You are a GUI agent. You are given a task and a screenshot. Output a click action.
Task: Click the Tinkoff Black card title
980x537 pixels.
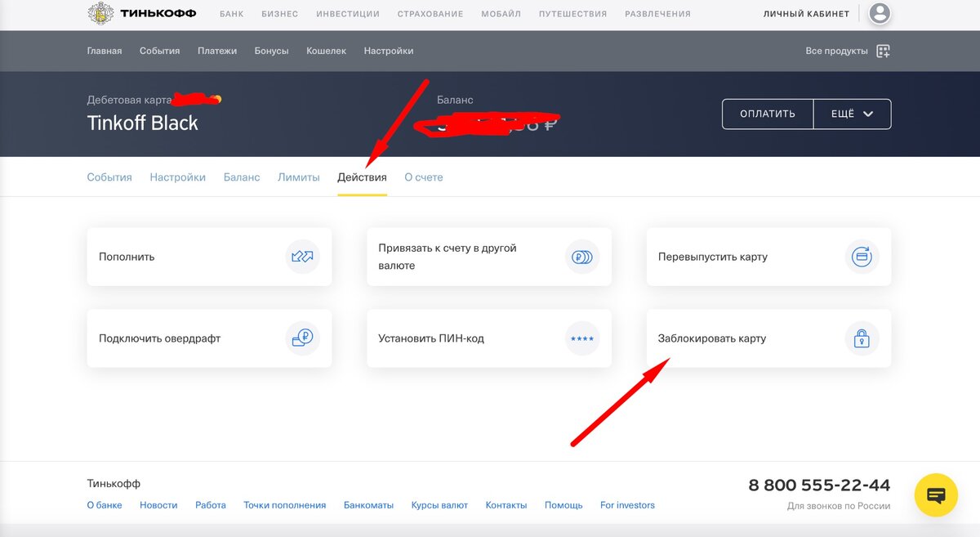point(143,123)
